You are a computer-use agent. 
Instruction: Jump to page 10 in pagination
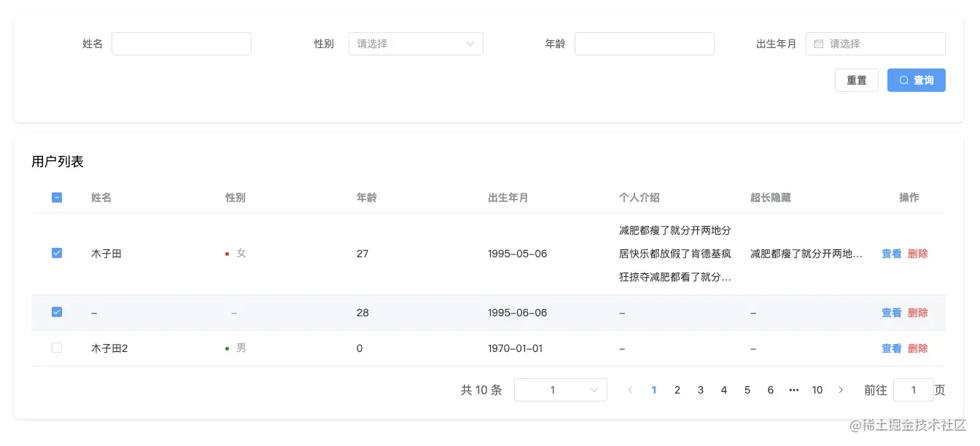click(x=817, y=390)
